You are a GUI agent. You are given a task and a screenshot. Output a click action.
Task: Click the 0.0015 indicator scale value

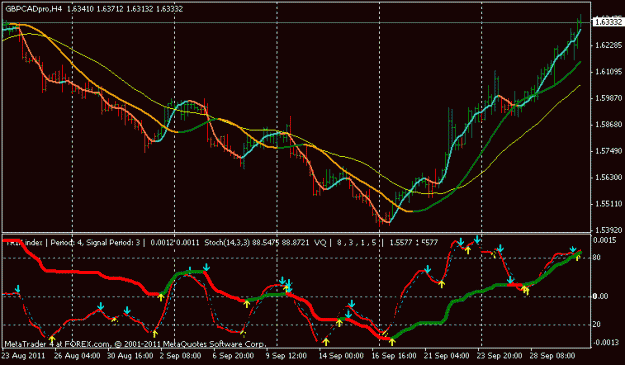604,241
